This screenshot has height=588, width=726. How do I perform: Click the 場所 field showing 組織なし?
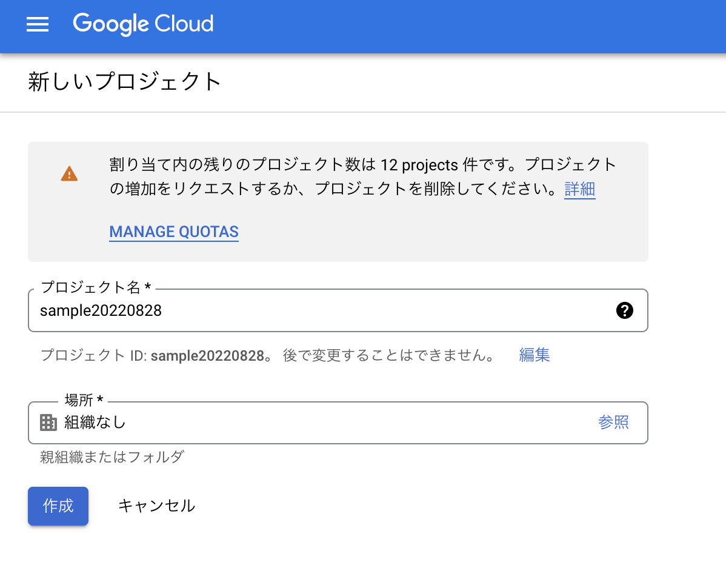(303, 423)
